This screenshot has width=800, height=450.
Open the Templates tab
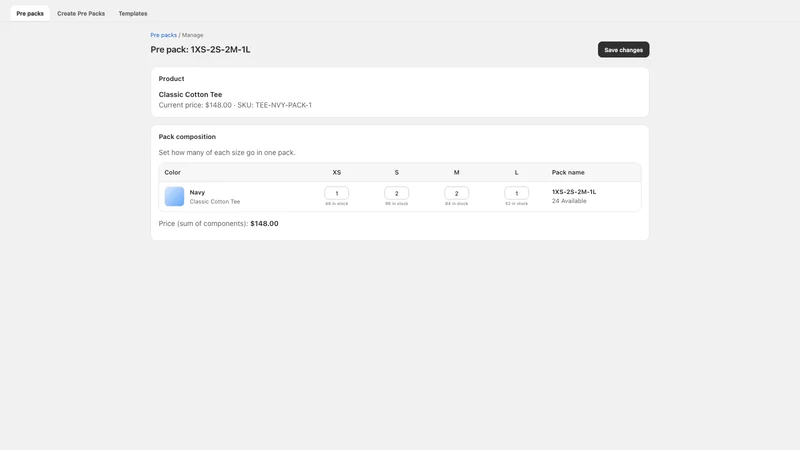pyautogui.click(x=133, y=13)
